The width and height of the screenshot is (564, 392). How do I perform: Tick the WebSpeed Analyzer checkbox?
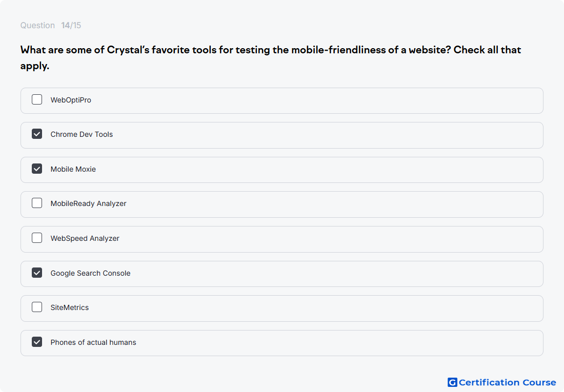coord(37,238)
